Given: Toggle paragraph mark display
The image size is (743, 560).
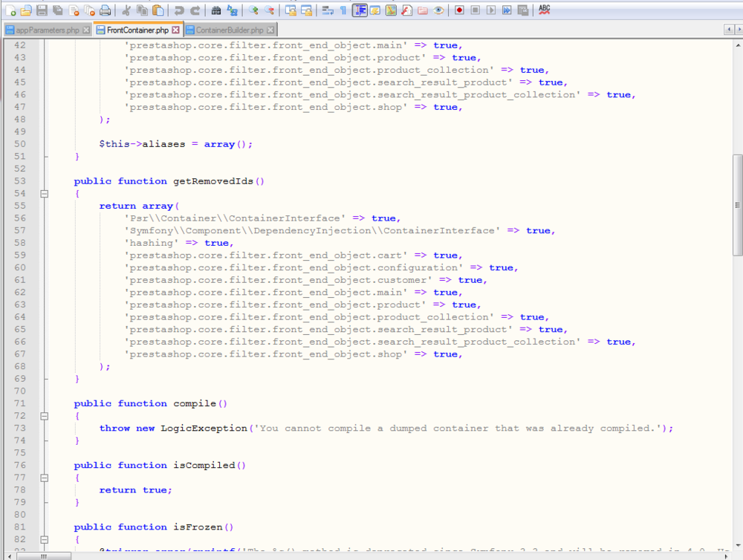Looking at the screenshot, I should (343, 10).
